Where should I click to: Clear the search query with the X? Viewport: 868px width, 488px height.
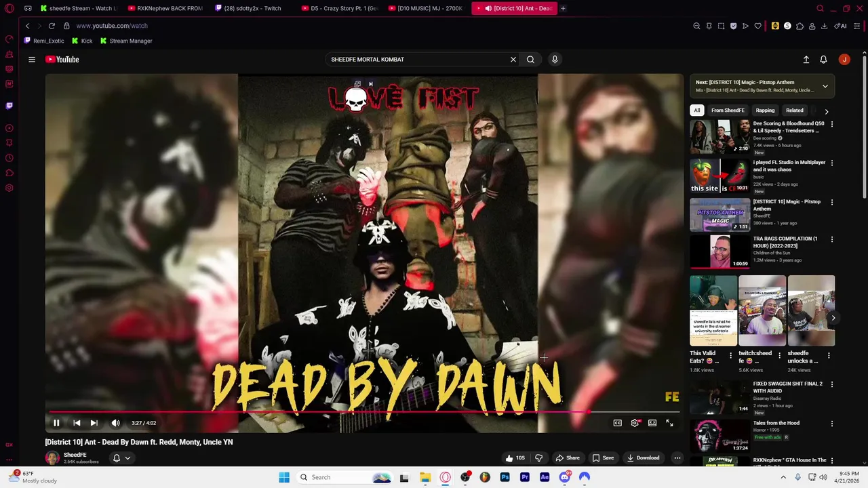(x=513, y=60)
